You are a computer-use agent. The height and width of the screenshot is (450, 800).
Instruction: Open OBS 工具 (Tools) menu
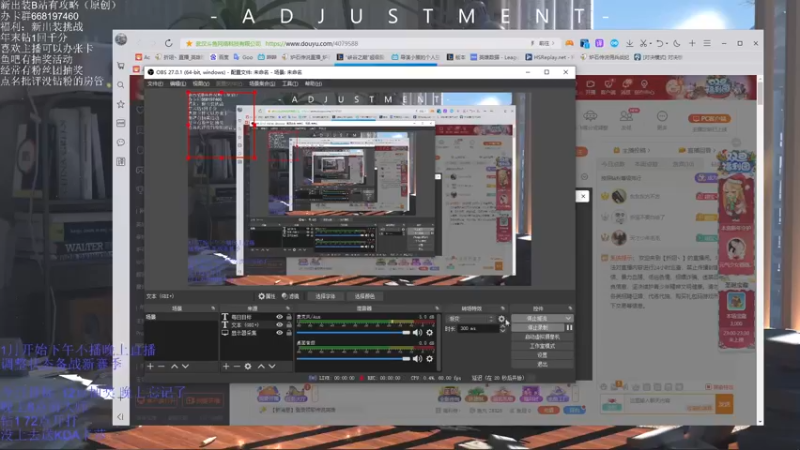(x=290, y=84)
